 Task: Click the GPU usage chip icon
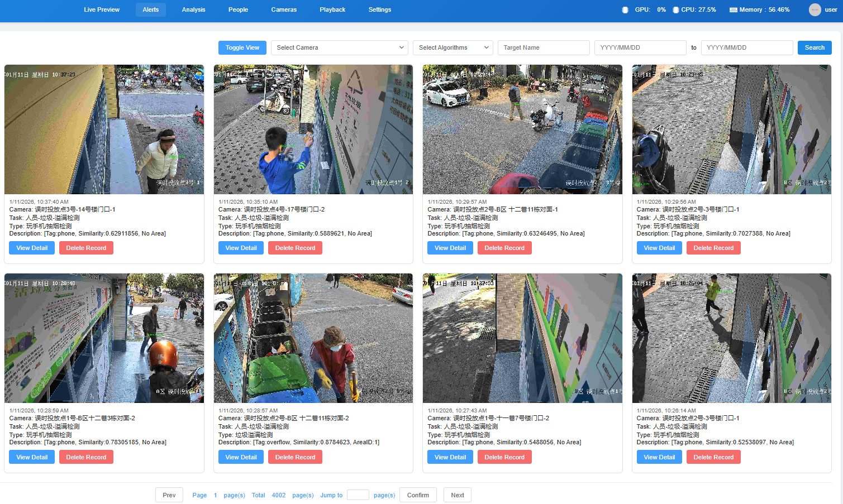coord(625,10)
